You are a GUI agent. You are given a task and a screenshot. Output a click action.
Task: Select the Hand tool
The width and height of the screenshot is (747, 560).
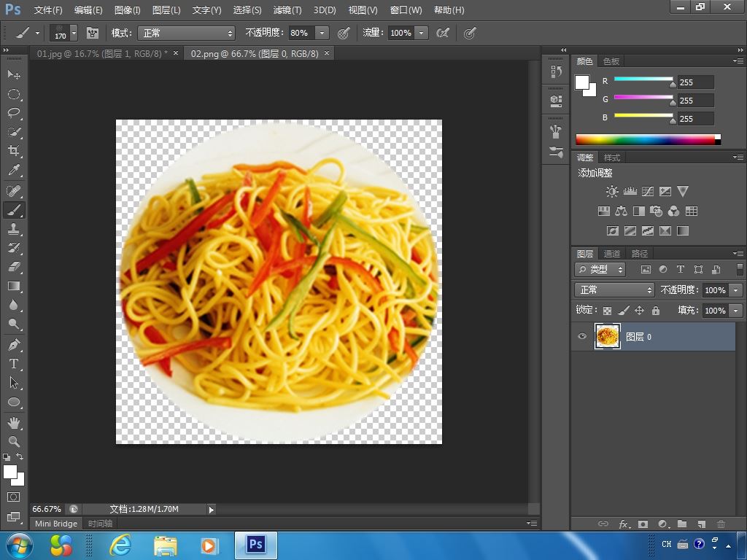point(14,423)
